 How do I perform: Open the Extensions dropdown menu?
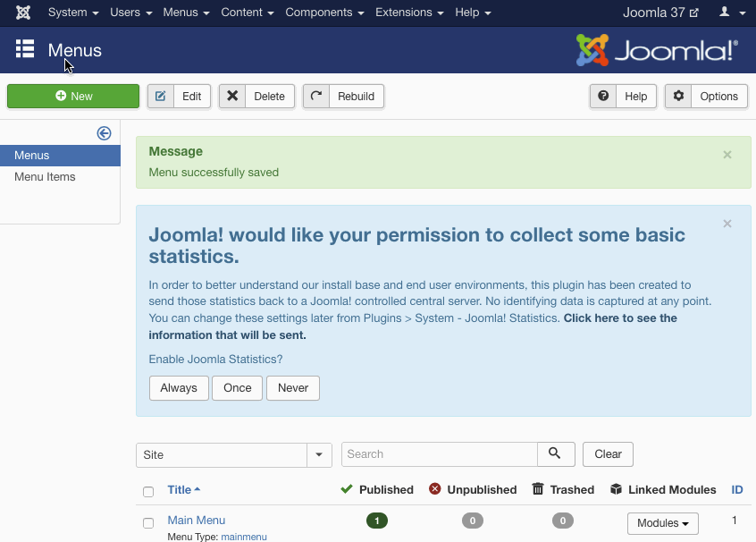point(409,12)
